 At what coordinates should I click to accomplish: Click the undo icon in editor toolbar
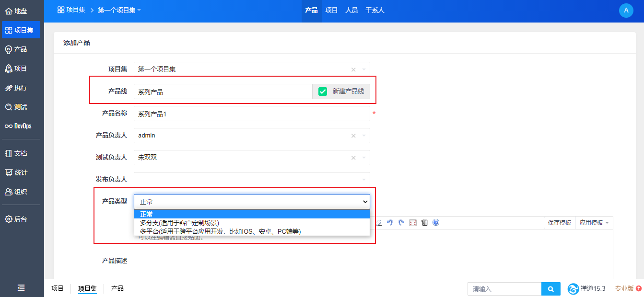coord(390,223)
